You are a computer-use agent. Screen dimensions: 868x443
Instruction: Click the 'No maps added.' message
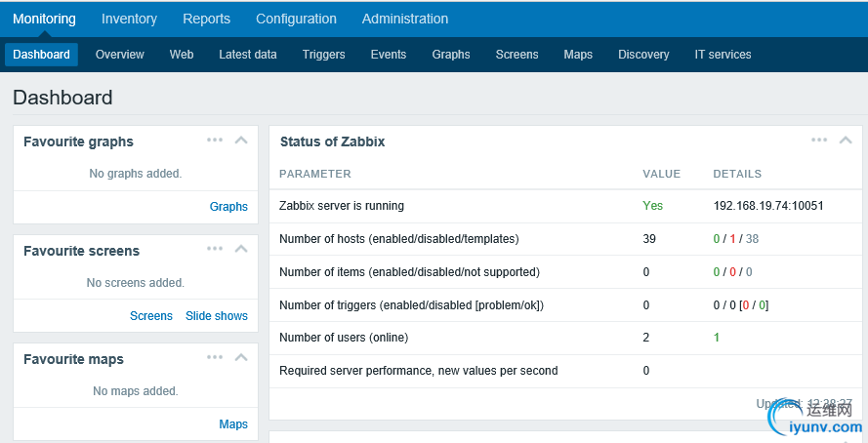point(136,391)
